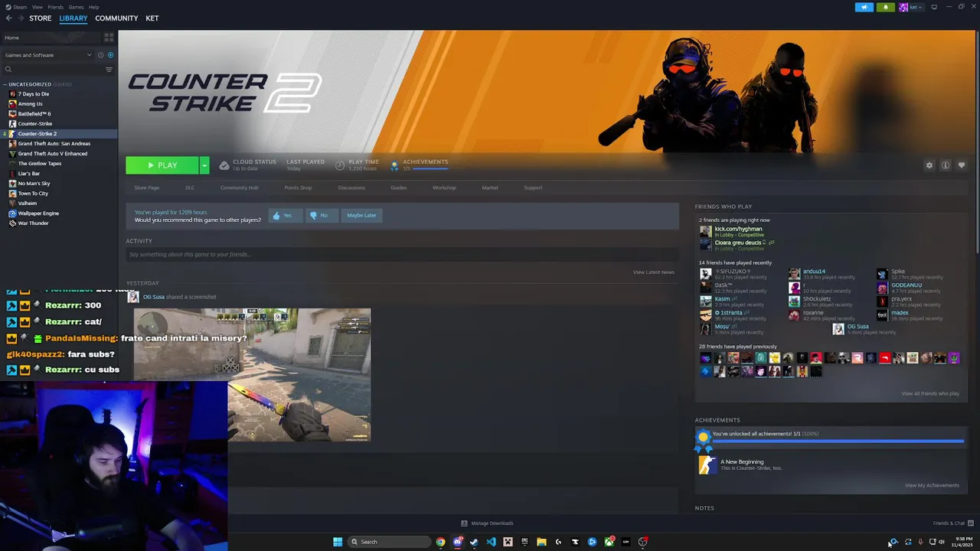Open the Help menu
The width and height of the screenshot is (980, 551).
coord(93,7)
